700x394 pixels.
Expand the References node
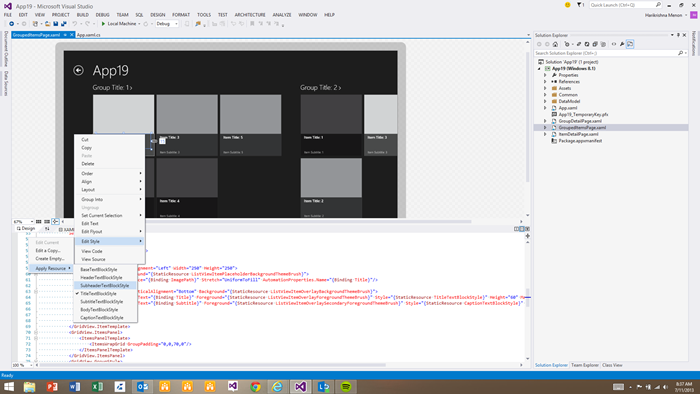click(545, 82)
